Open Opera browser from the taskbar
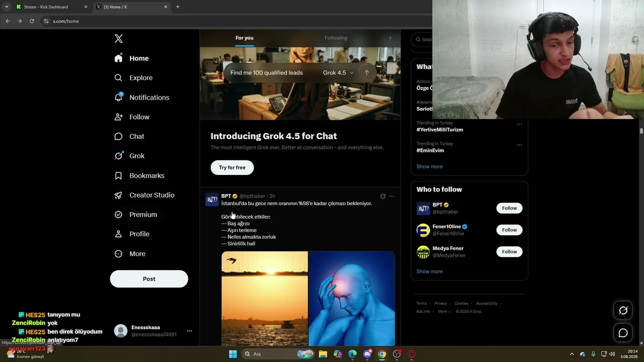The height and width of the screenshot is (362, 644). [x=412, y=354]
